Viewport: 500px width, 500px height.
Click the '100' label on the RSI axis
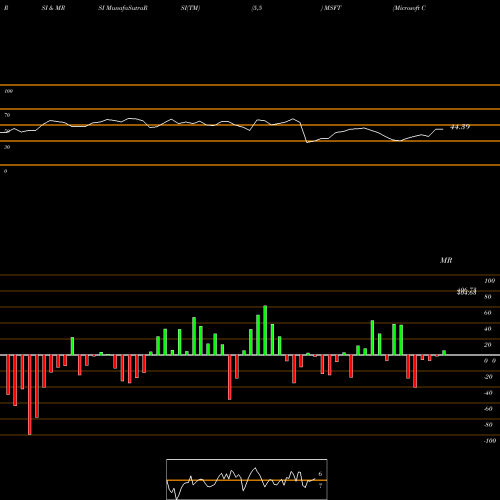point(8,91)
